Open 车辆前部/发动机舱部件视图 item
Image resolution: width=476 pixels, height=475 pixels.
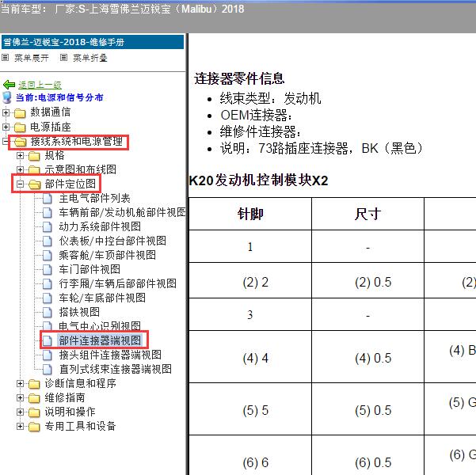[x=122, y=212]
